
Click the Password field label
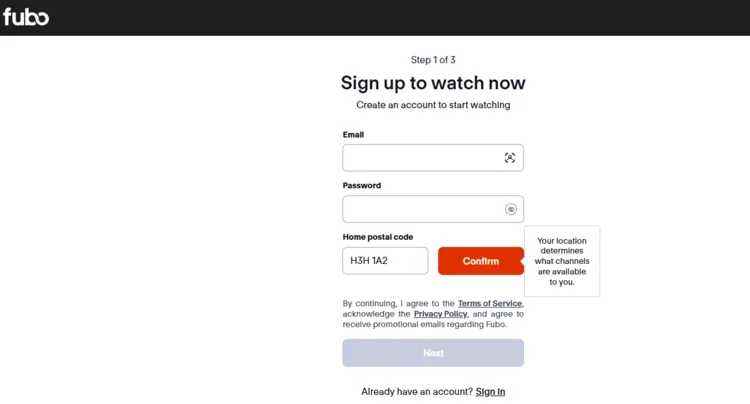pyautogui.click(x=361, y=185)
